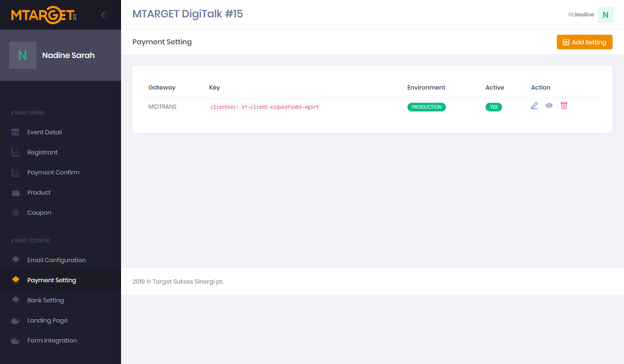The width and height of the screenshot is (624, 364).
Task: Delete MIDTRANS setting with trash icon
Action: point(564,106)
